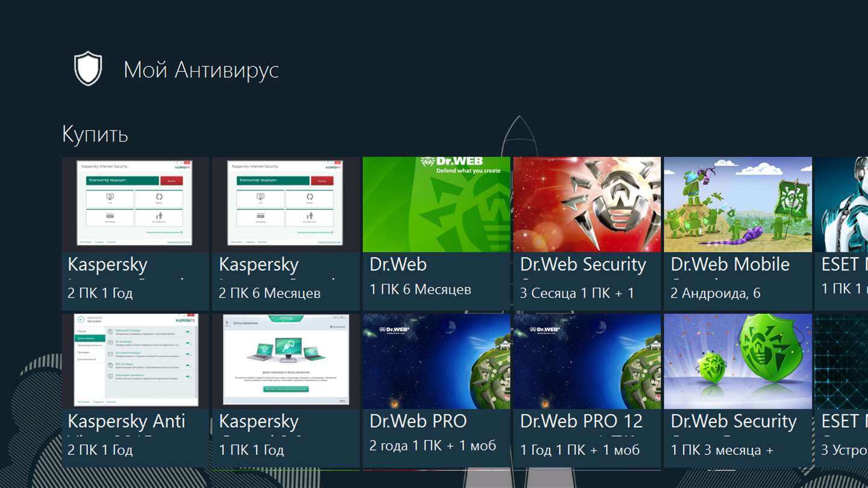
Task: Select Dr.Web PRO tile 2 года 1 ПК + 1 моб
Action: (x=436, y=390)
